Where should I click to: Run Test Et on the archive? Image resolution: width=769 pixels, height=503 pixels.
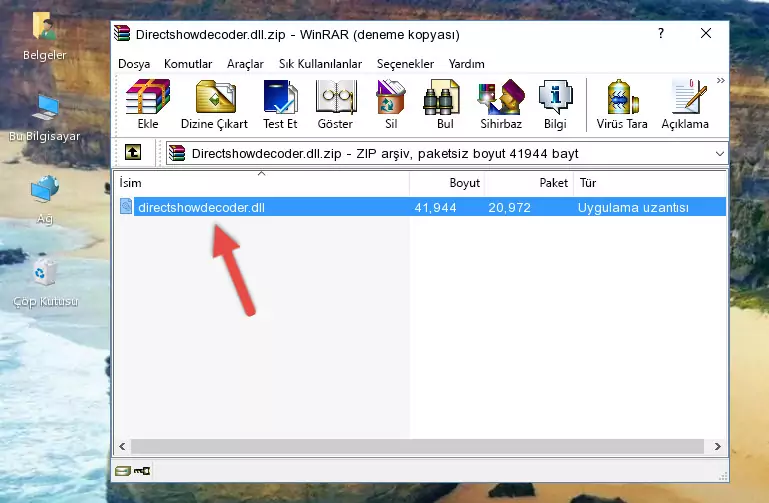point(280,104)
